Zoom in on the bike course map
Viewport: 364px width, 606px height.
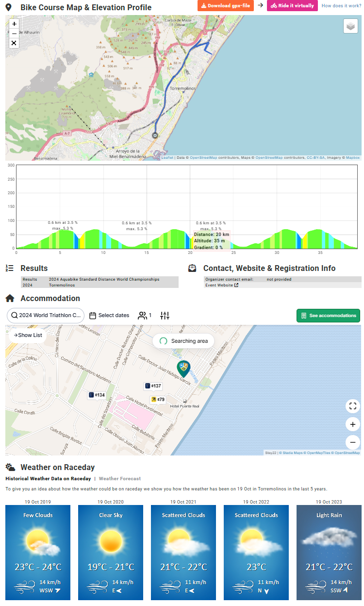tap(14, 24)
